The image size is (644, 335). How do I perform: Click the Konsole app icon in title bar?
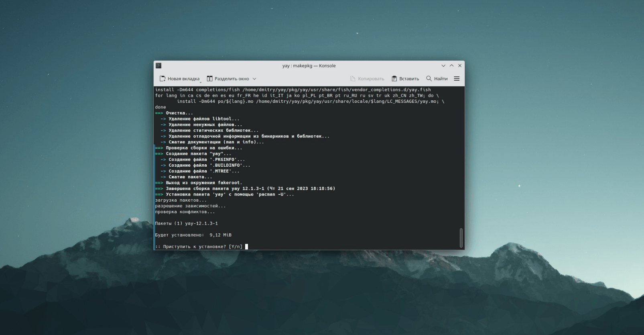(x=158, y=65)
